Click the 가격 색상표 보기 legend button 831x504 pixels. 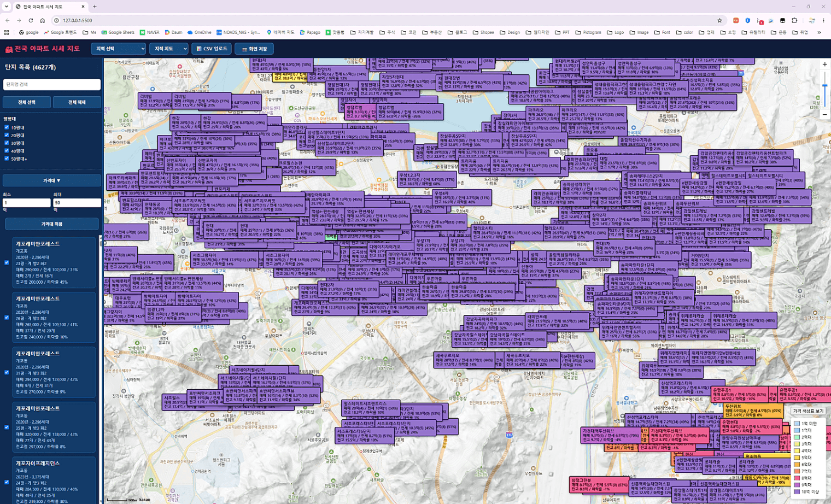click(808, 411)
